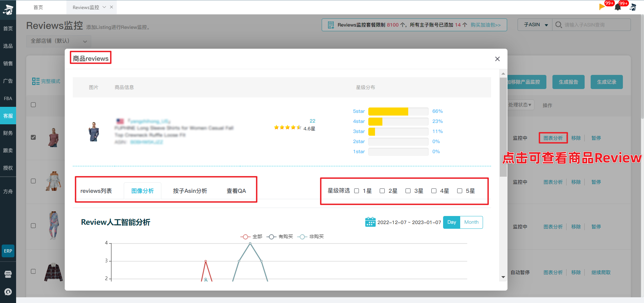644x303 pixels.
Task: Toggle the 全部 legend marker in chart
Action: click(245, 237)
